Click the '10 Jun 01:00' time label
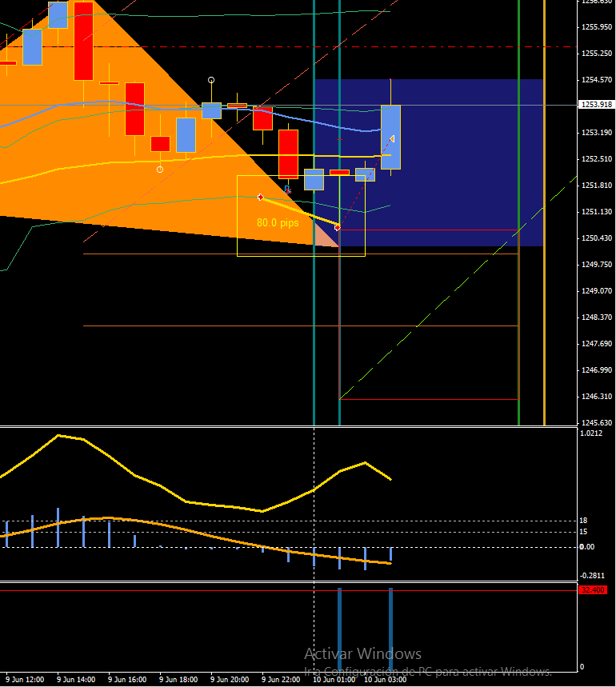Viewport: 616px width, 687px height. tap(334, 680)
